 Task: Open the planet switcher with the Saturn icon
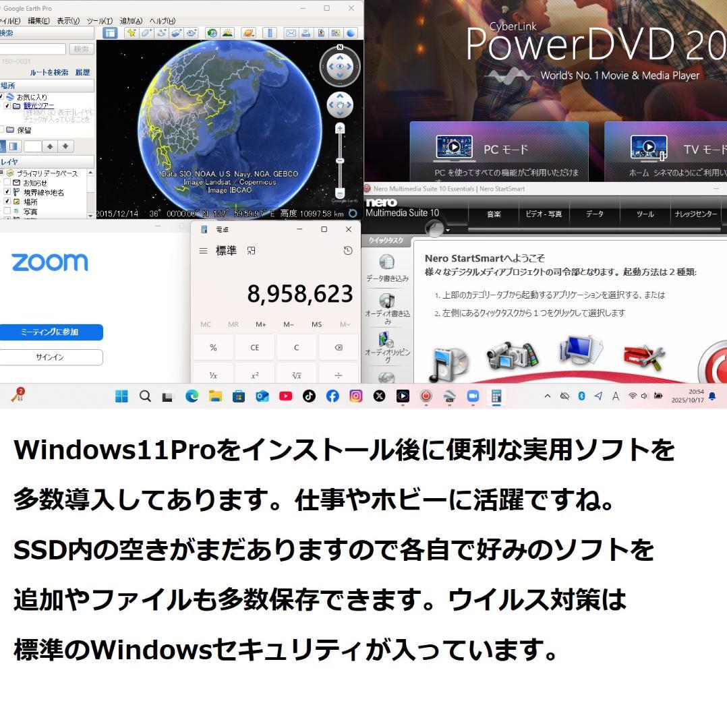tap(249, 33)
